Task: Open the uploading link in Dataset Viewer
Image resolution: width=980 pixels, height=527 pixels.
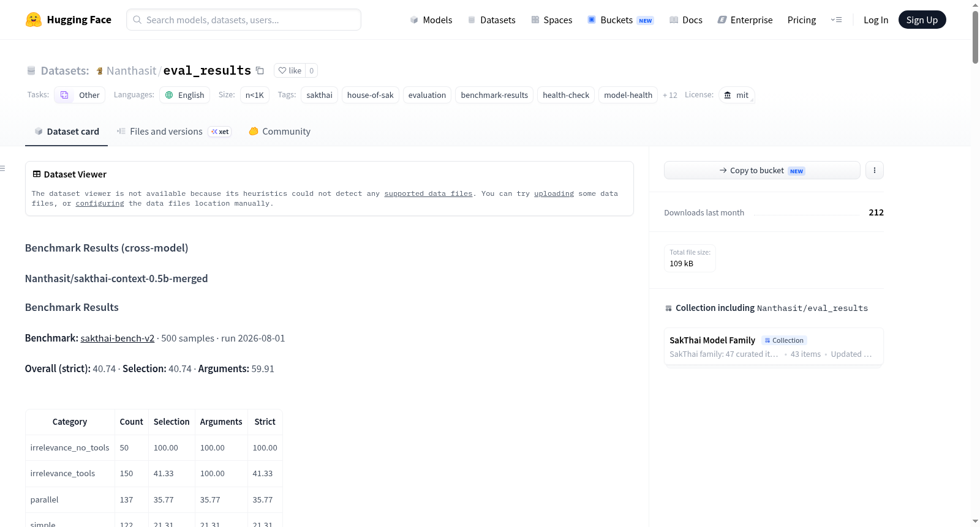Action: point(554,193)
